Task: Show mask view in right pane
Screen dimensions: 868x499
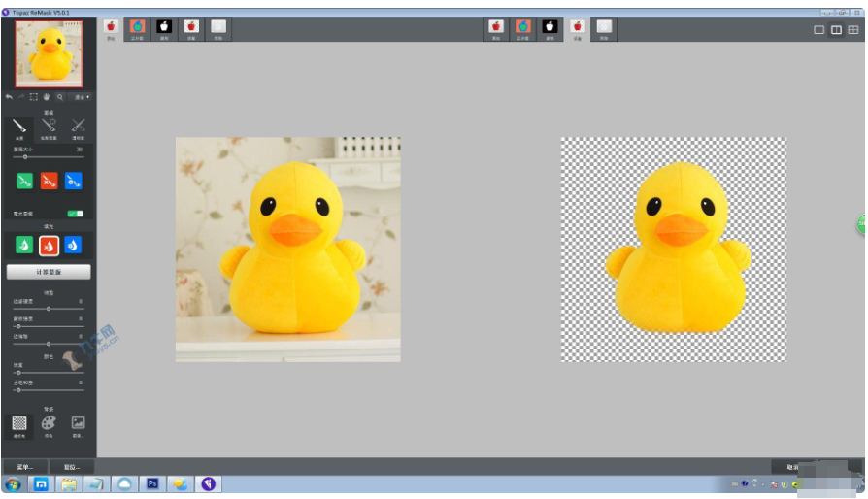Action: (x=550, y=29)
